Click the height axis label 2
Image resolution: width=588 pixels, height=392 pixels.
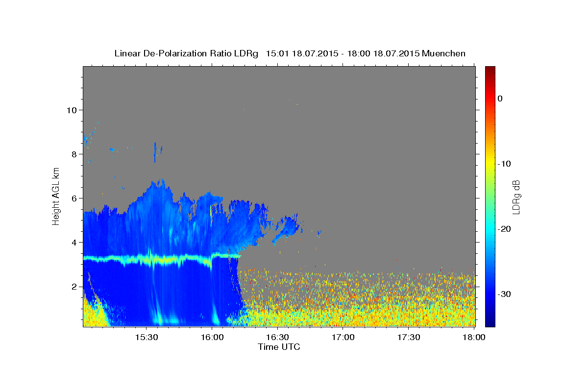tap(74, 286)
